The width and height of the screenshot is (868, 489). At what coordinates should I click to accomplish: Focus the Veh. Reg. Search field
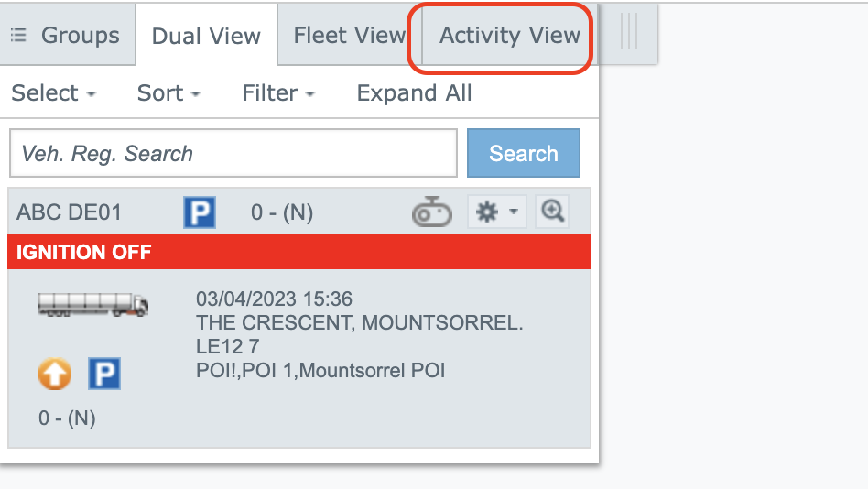[x=233, y=153]
